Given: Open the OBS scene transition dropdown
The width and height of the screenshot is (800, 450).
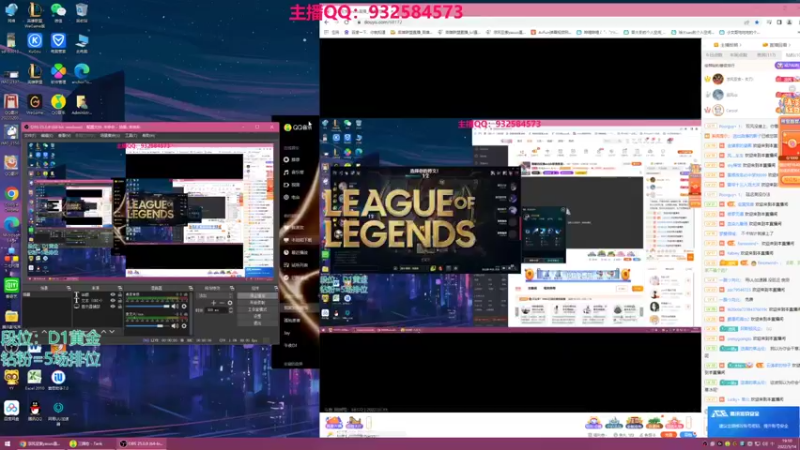Looking at the screenshot, I should pyautogui.click(x=215, y=295).
